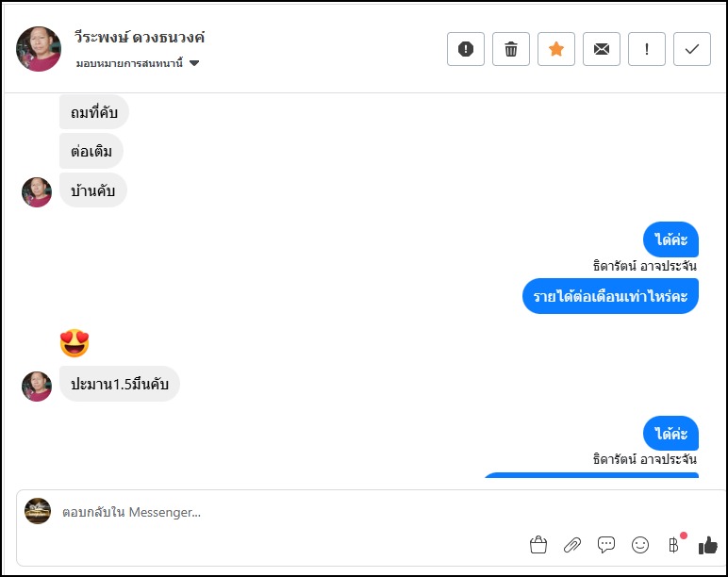Mark conversation unread with envelope icon
Viewport: 728px width, 577px height.
pyautogui.click(x=602, y=50)
